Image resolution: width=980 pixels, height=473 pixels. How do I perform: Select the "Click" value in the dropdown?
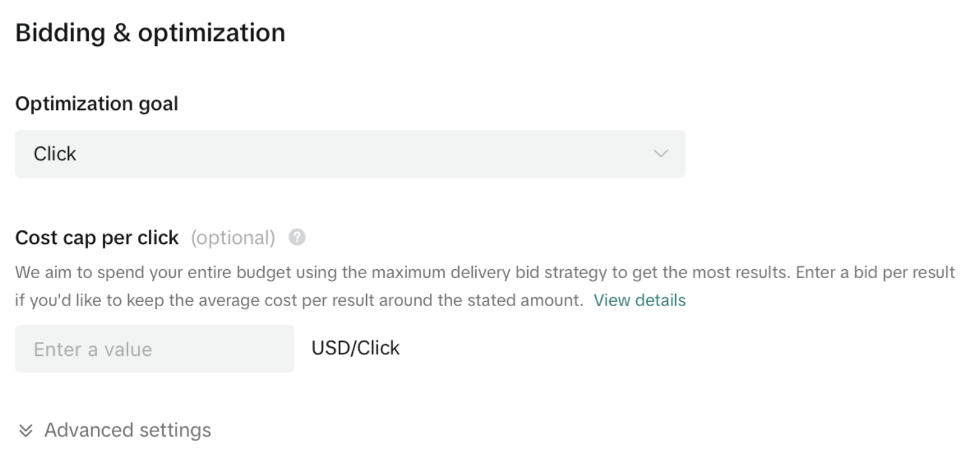coord(55,154)
